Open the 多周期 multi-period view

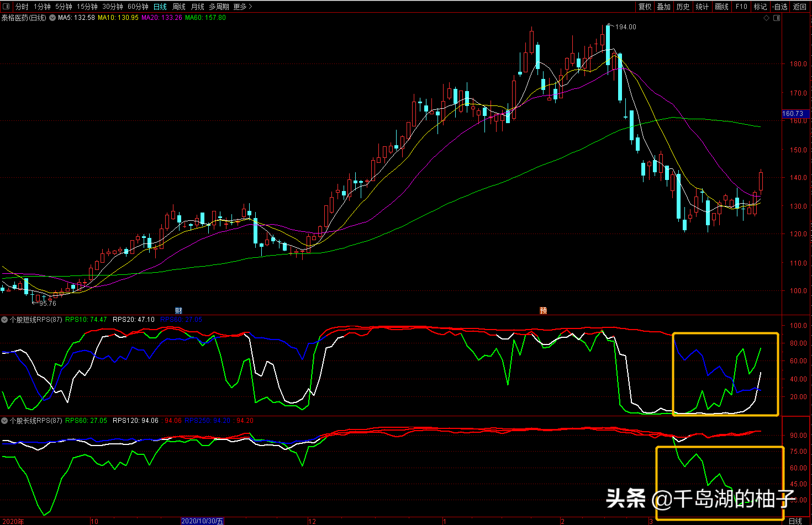click(x=219, y=7)
